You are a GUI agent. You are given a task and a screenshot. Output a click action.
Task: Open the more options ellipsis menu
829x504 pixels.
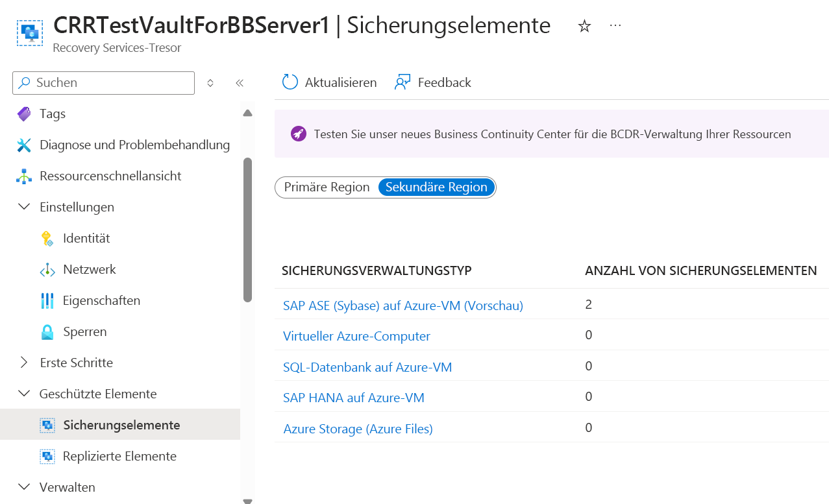coord(615,25)
